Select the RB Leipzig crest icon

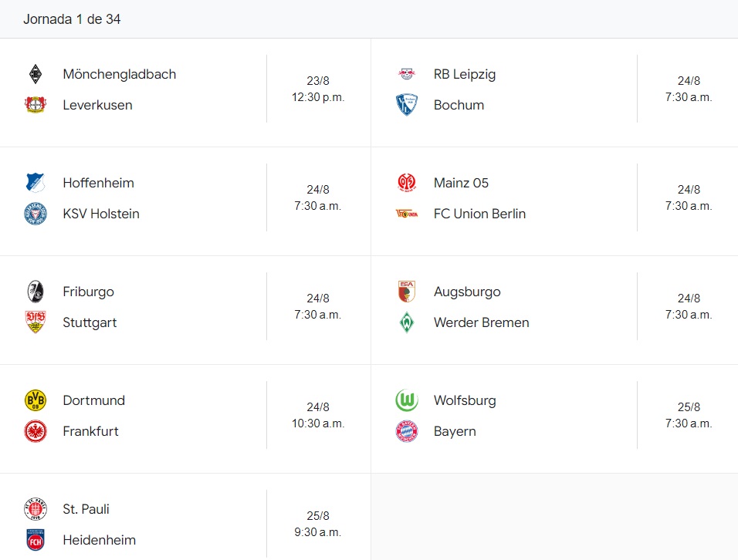[x=407, y=74]
